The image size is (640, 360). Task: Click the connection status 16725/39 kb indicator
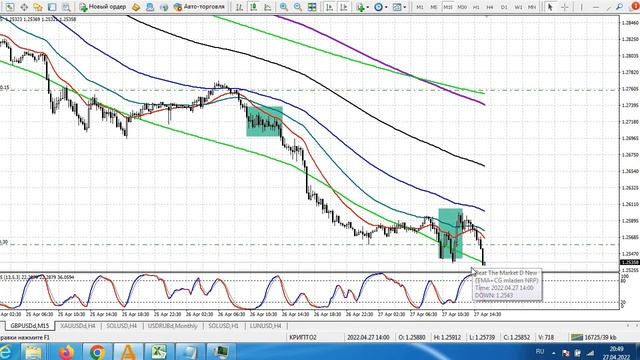click(593, 337)
